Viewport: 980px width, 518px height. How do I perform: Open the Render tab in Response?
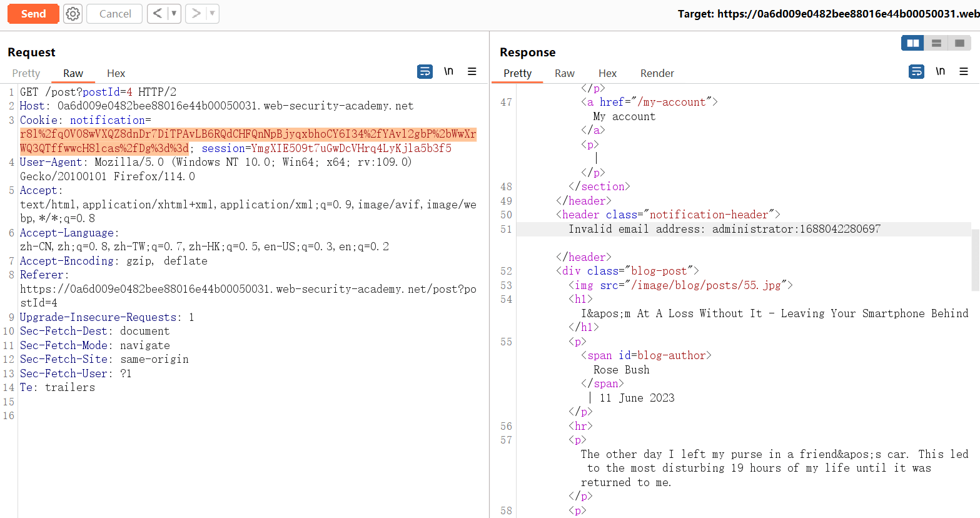pyautogui.click(x=657, y=73)
